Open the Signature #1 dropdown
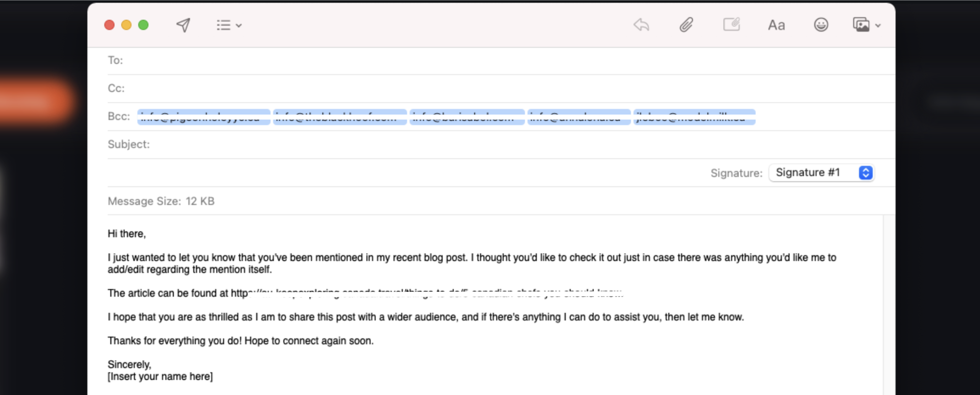This screenshot has width=980, height=395. 821,173
